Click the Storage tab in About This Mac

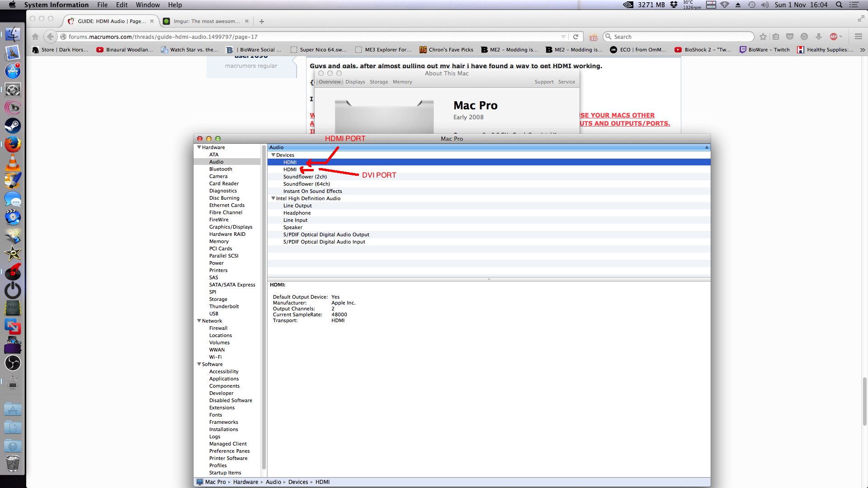pyautogui.click(x=378, y=82)
